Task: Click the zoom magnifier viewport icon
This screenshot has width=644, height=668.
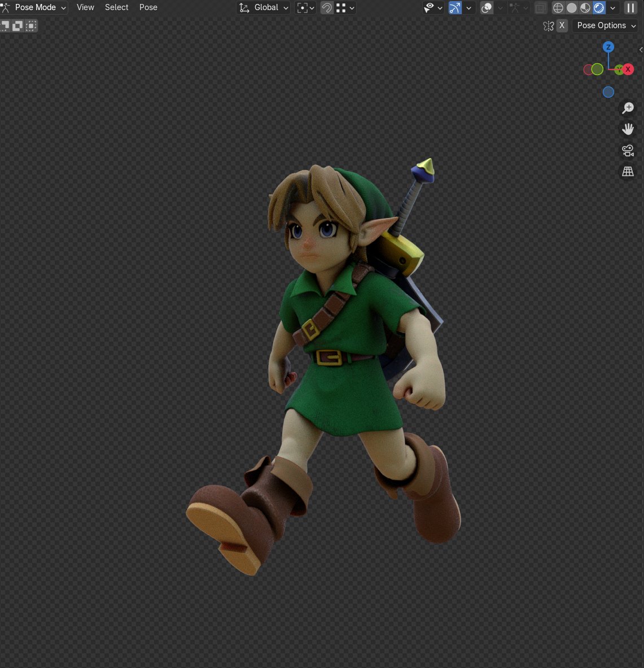Action: pos(628,108)
